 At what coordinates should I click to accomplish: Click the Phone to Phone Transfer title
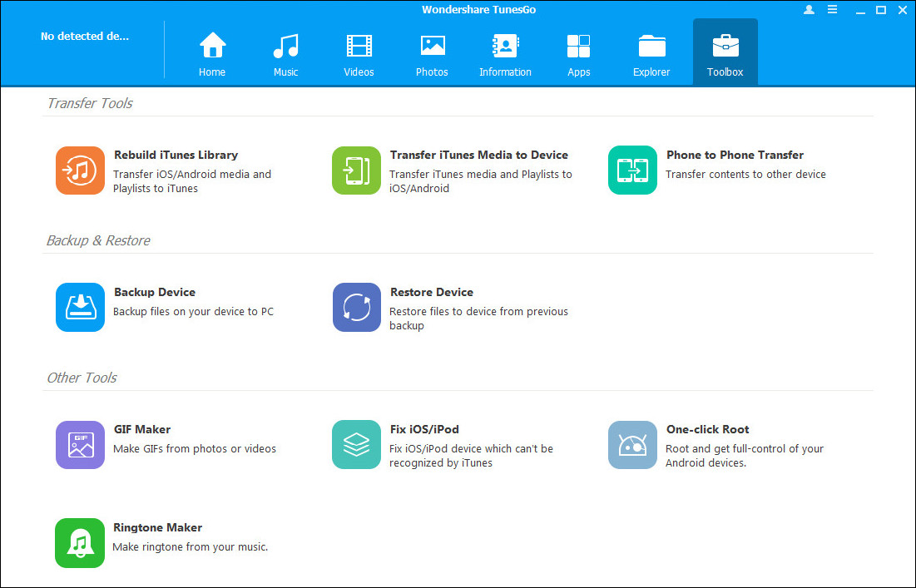735,155
